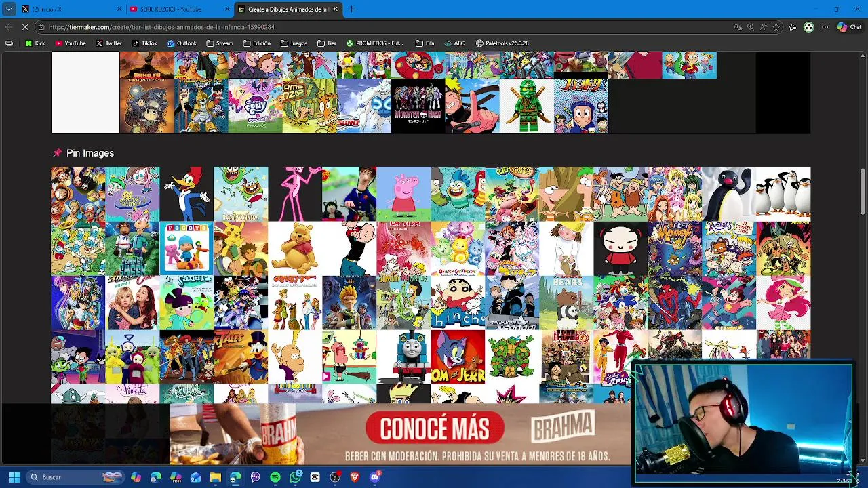
Task: Open the YouTube bookmark
Action: pyautogui.click(x=71, y=43)
